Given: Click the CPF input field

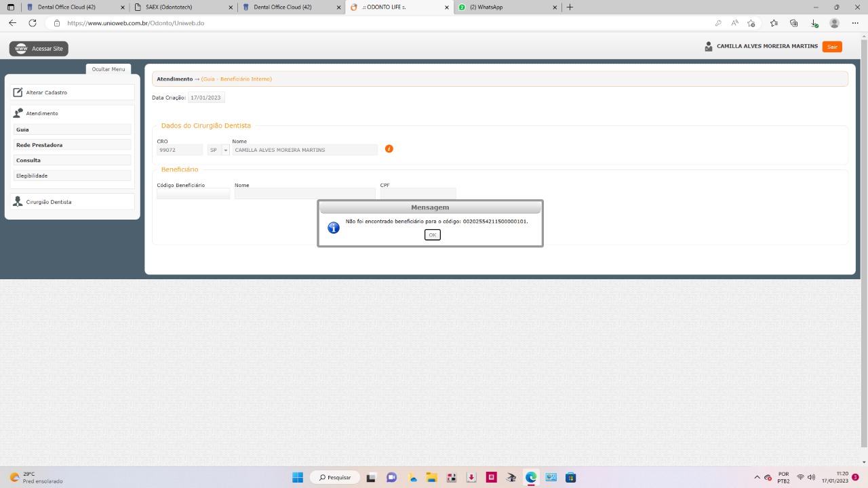Looking at the screenshot, I should 418,194.
